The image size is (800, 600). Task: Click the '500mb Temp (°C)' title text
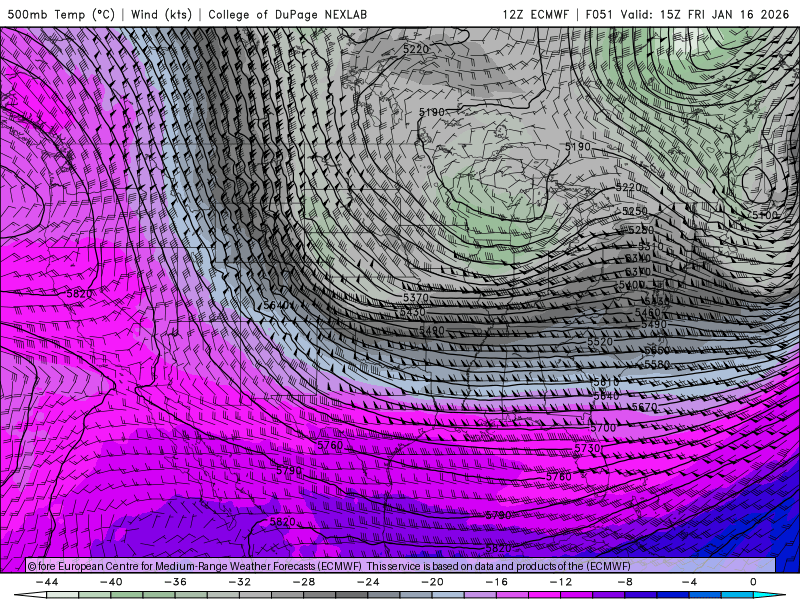61,14
